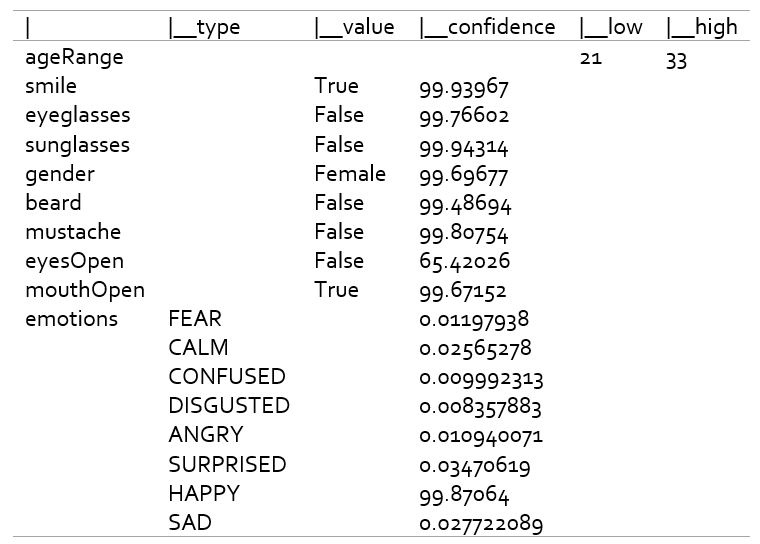The width and height of the screenshot is (760, 544).
Task: Select the confidence column header
Action: (x=488, y=27)
